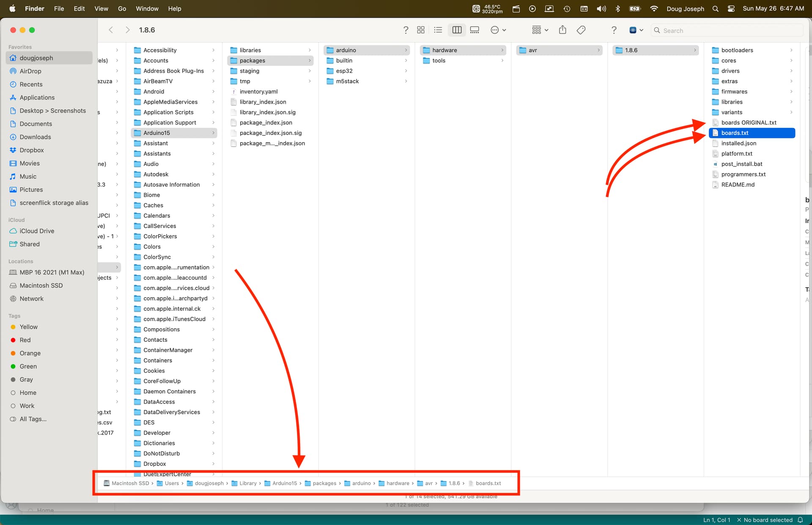
Task: Select Network in the sidebar
Action: click(31, 299)
